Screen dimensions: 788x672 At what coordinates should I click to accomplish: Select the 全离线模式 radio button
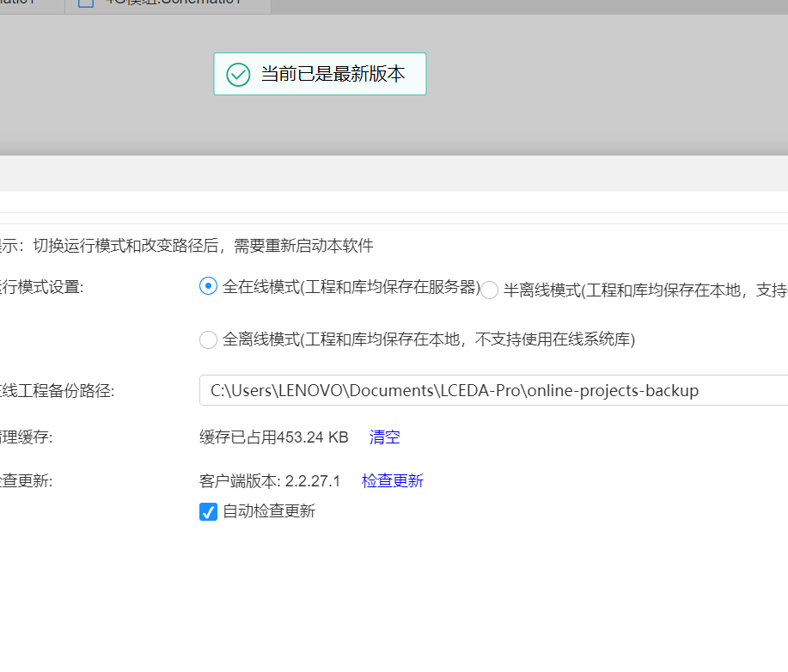click(x=208, y=339)
